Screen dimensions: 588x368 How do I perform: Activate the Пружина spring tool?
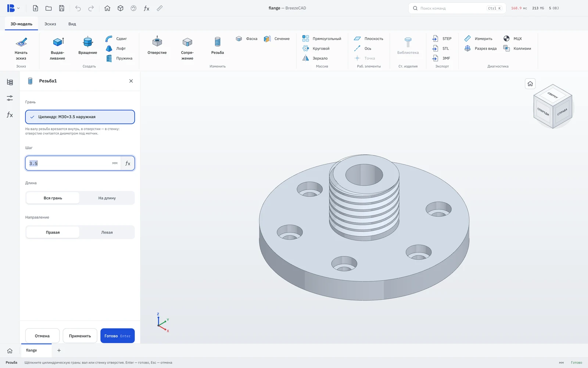pyautogui.click(x=119, y=58)
